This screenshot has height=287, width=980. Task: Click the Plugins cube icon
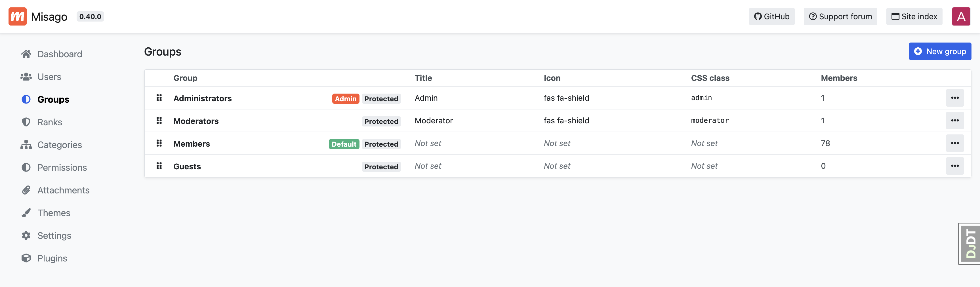click(x=26, y=258)
